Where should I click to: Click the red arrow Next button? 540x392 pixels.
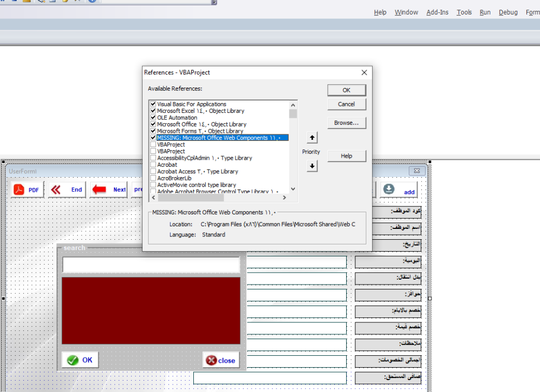point(109,190)
